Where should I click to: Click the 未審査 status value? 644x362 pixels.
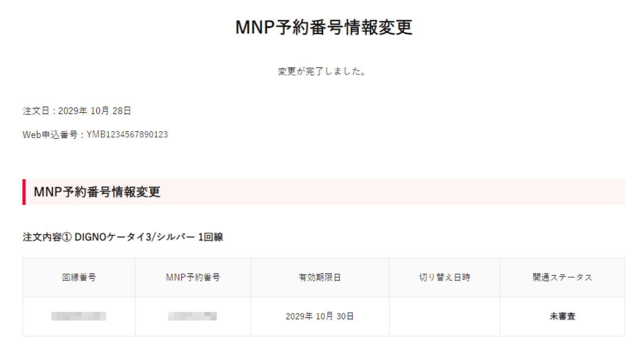pos(562,316)
